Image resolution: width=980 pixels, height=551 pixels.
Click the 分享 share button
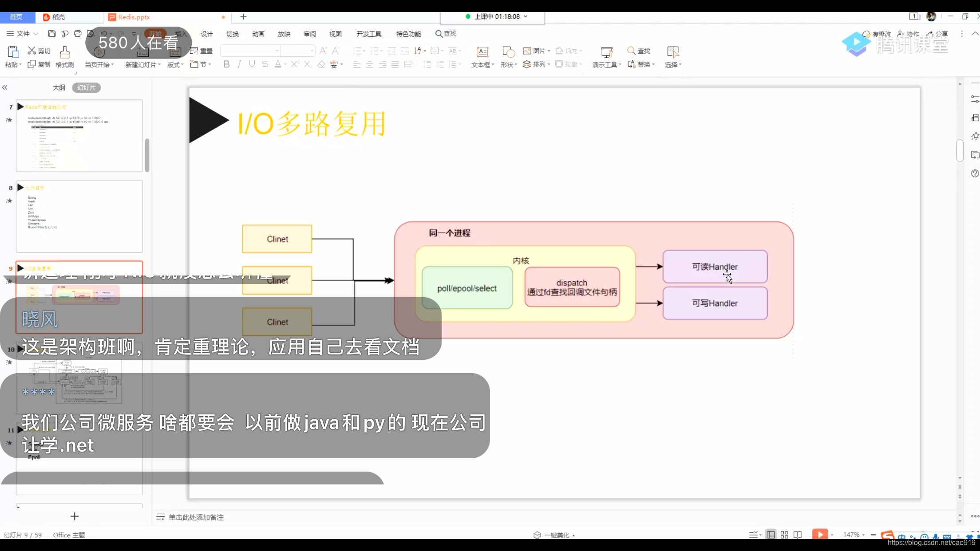pyautogui.click(x=940, y=34)
